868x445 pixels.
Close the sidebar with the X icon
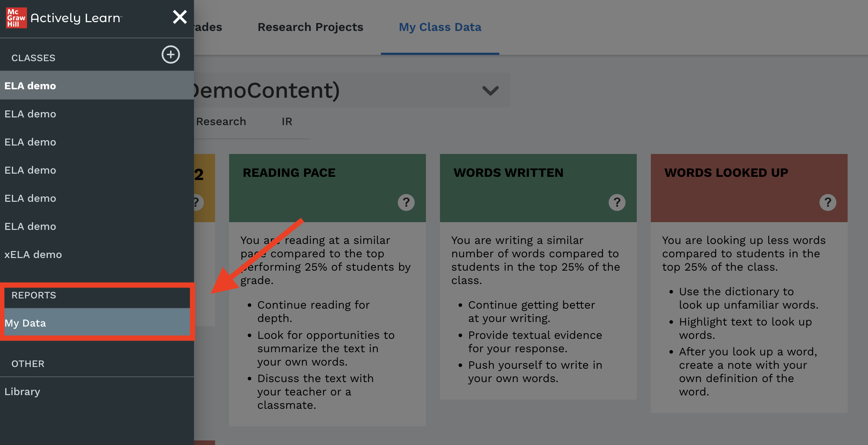click(x=180, y=17)
